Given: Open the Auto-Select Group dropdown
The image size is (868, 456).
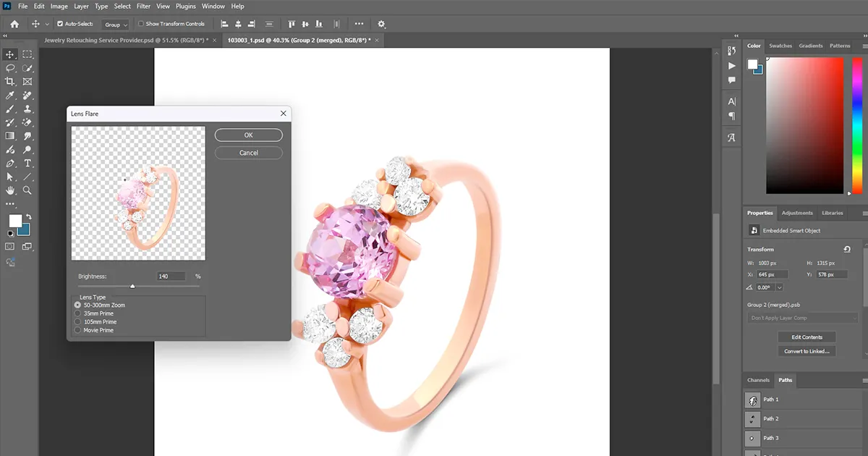Looking at the screenshot, I should (x=116, y=25).
